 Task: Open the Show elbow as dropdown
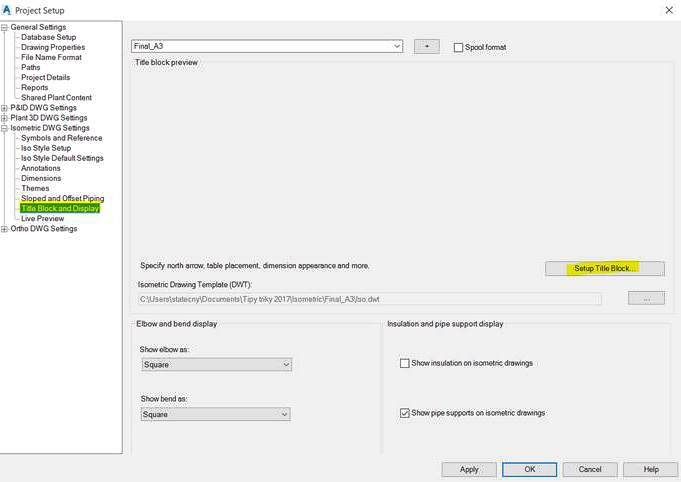[286, 365]
